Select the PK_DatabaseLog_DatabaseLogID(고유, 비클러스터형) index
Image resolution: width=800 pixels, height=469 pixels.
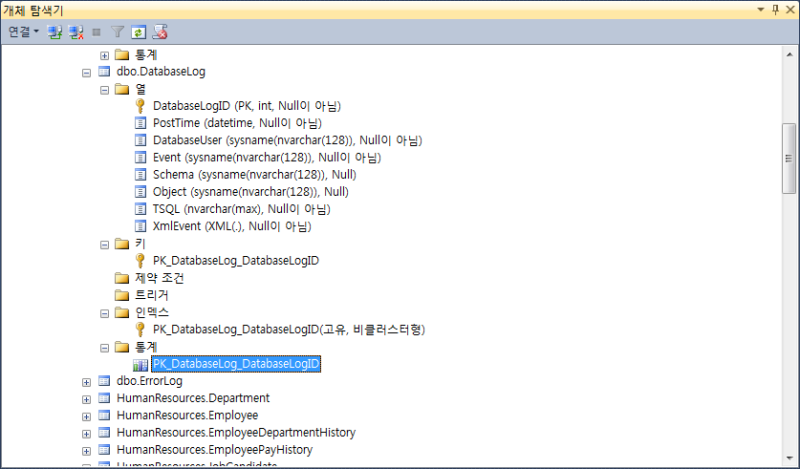tap(289, 329)
